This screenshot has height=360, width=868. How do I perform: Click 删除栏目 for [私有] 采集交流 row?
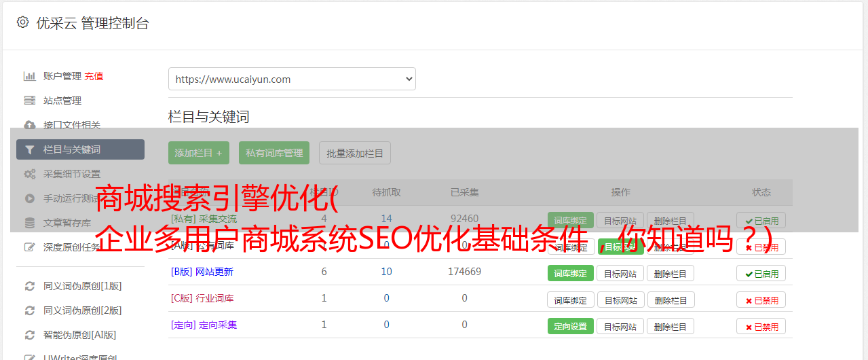pyautogui.click(x=671, y=220)
